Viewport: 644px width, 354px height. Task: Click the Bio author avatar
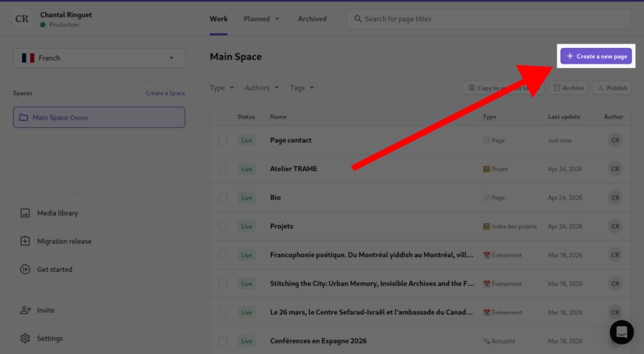(615, 197)
